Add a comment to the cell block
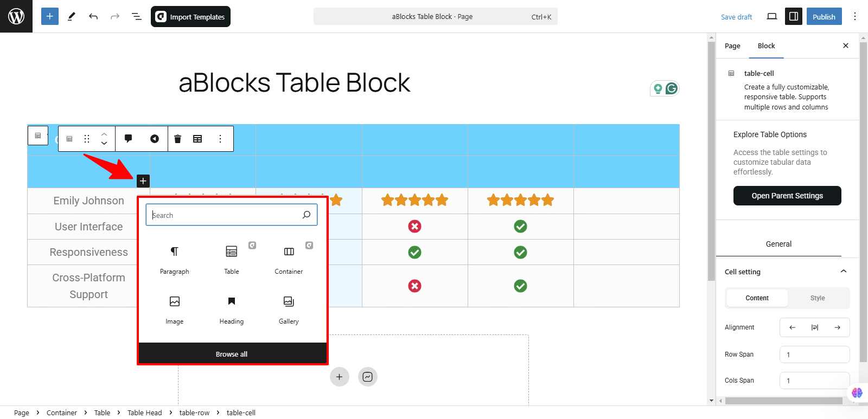This screenshot has width=868, height=419. point(129,139)
